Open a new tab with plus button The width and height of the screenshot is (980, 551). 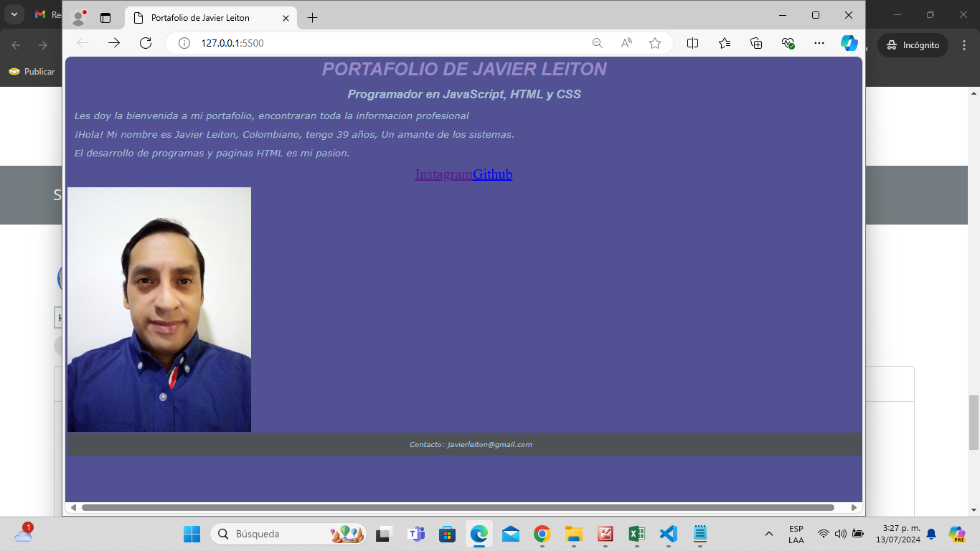[312, 18]
